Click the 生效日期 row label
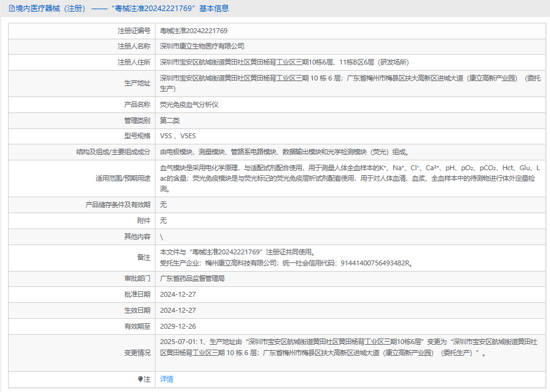Image resolution: width=550 pixels, height=392 pixels. [137, 310]
